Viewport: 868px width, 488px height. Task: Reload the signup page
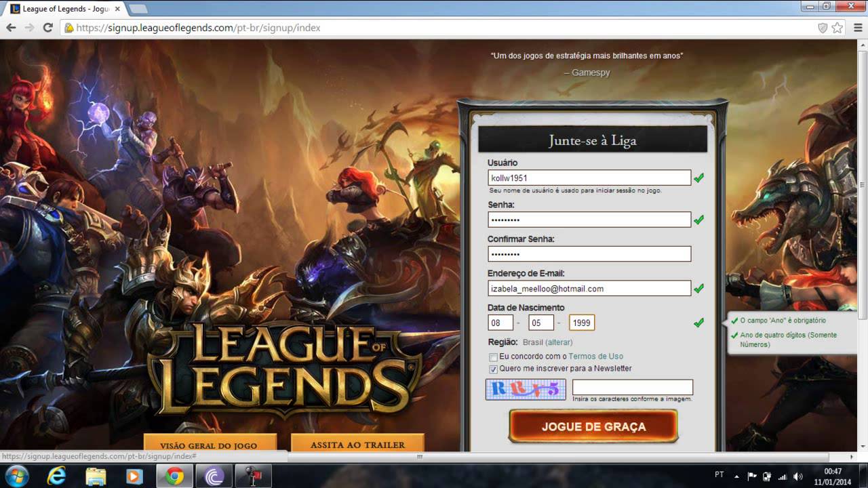[47, 28]
